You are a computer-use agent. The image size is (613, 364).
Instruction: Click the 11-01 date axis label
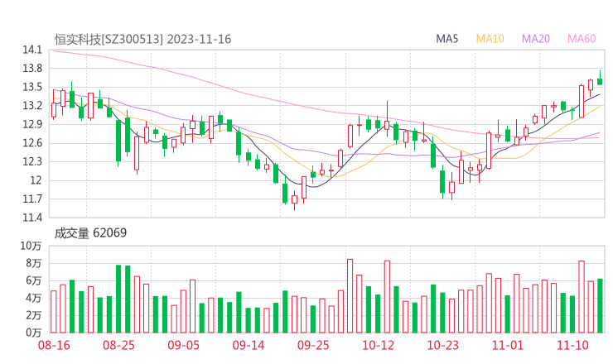click(508, 345)
